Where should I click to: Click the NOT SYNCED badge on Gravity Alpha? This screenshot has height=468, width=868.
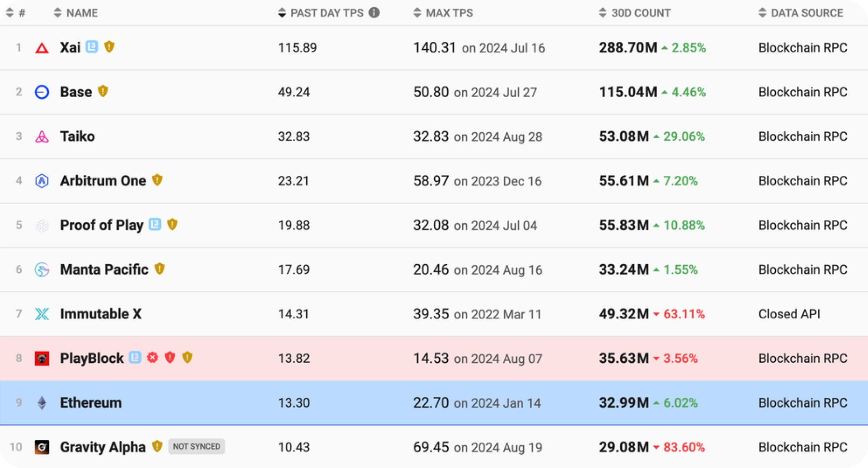coord(197,446)
